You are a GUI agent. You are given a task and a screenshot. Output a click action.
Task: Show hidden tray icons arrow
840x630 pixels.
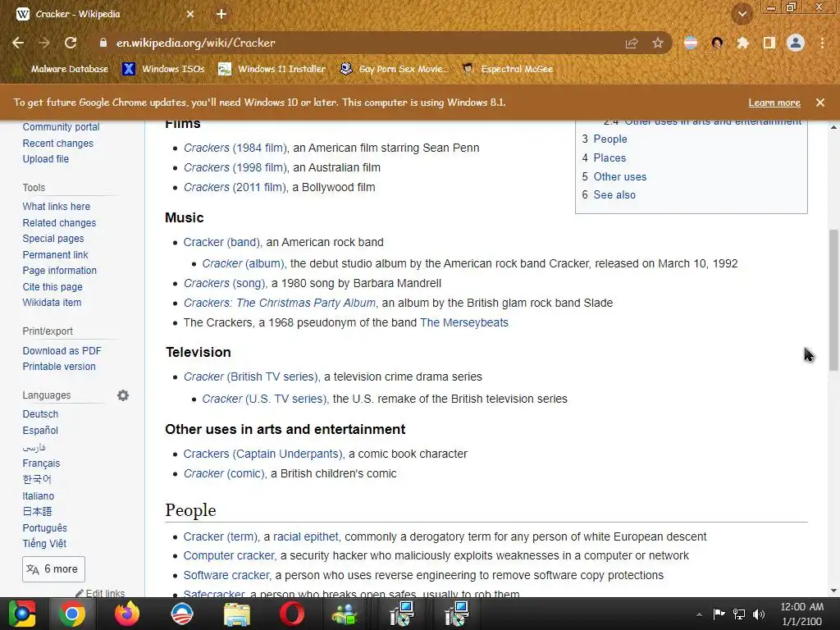(x=699, y=614)
